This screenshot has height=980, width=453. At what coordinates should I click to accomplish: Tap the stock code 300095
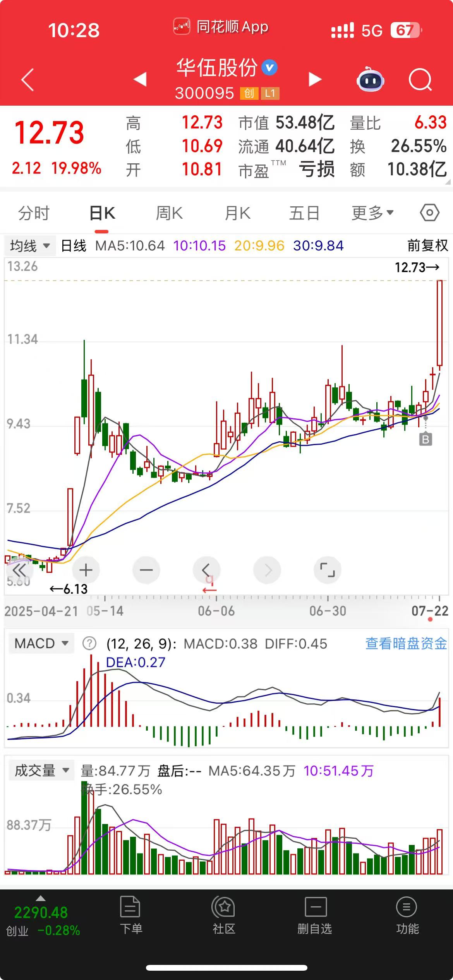coord(204,93)
